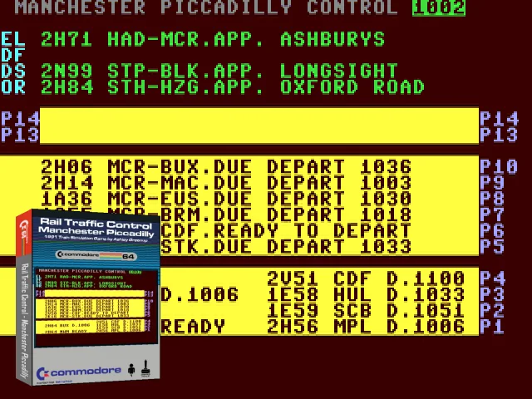Viewport: 532px width, 399px height.
Task: Click the P1 platform label
Action: pyautogui.click(x=492, y=326)
